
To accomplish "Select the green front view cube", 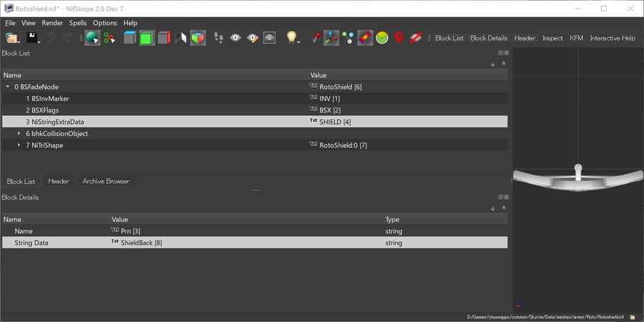I will [147, 38].
